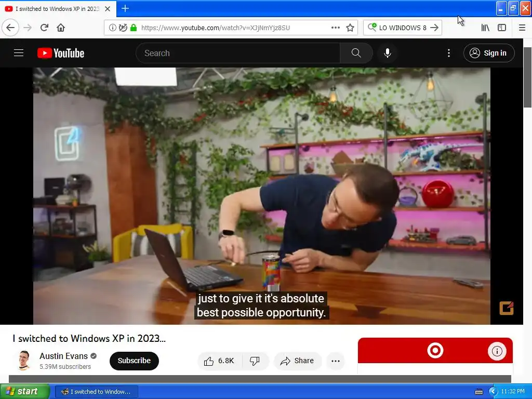
Task: Open page actions three-dot menu in address bar
Action: point(336,28)
